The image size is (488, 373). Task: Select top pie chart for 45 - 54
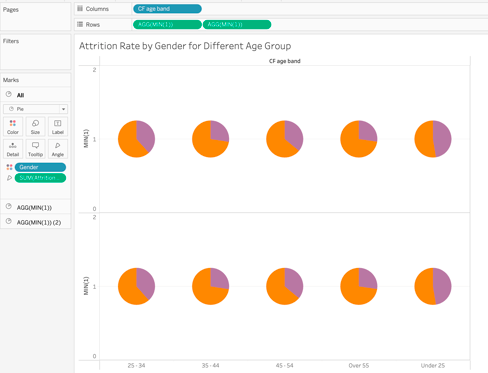coord(285,139)
